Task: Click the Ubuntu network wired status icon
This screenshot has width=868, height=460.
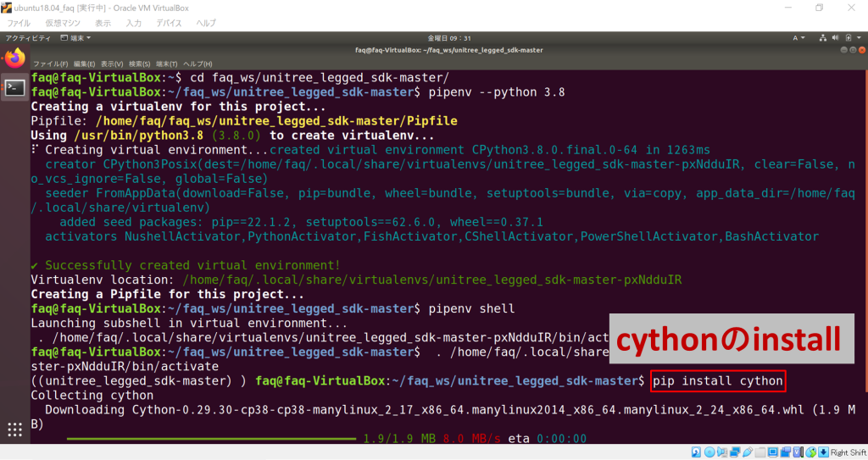Action: tap(823, 37)
